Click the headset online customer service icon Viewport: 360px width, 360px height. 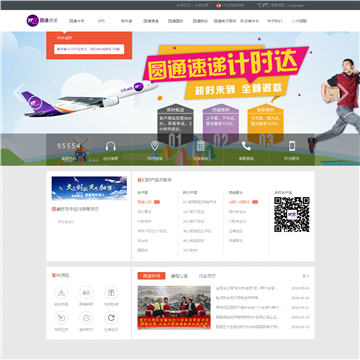tap(111, 146)
